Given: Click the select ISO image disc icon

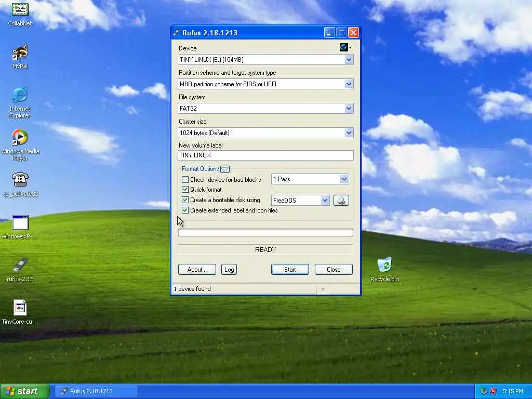Looking at the screenshot, I should point(341,200).
